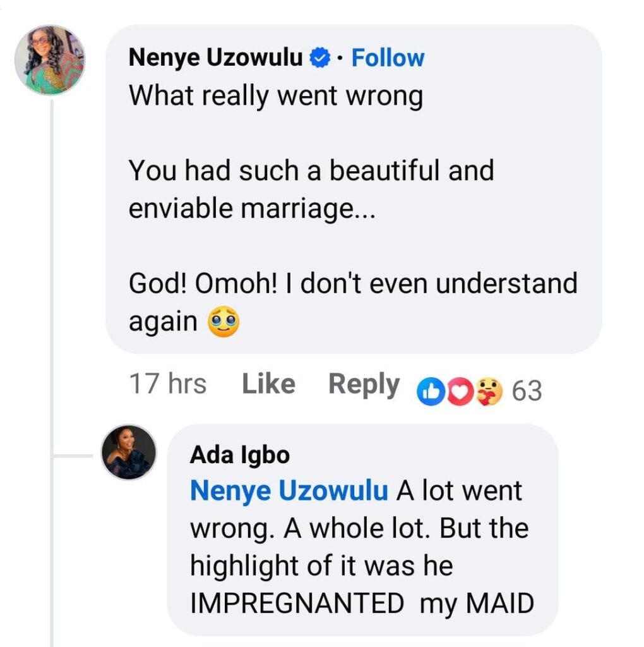Open Nenye Uzowulu's name in comment header
The width and height of the screenshot is (644, 647).
[215, 58]
